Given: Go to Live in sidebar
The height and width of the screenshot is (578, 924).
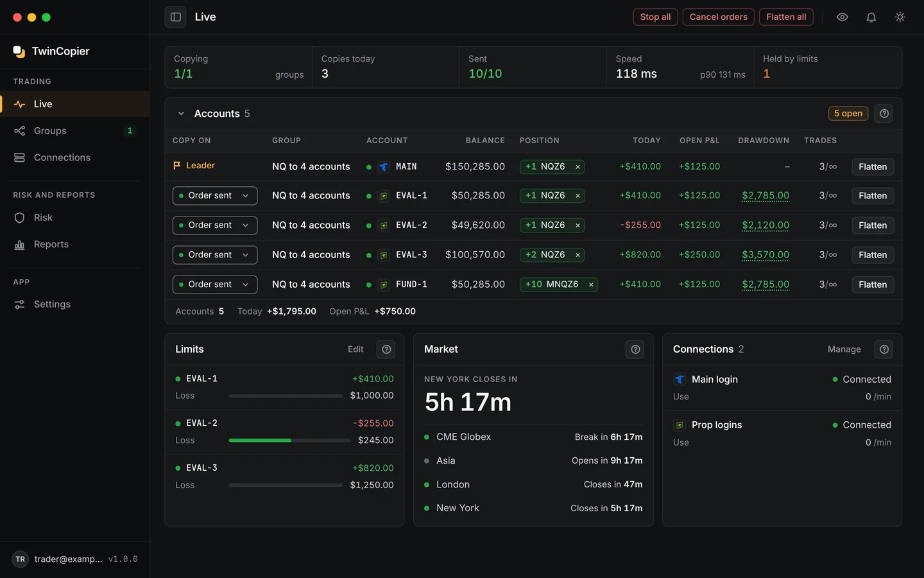Looking at the screenshot, I should tap(74, 104).
